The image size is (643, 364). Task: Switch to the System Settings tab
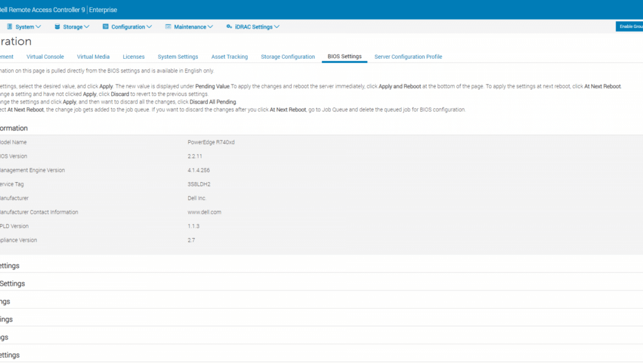point(178,57)
